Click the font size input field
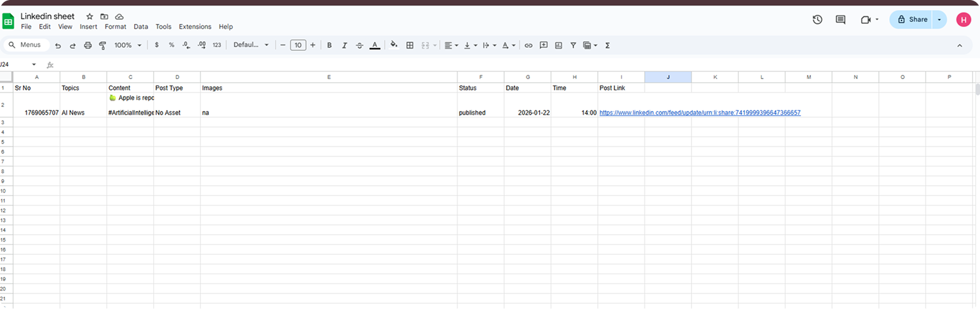The height and width of the screenshot is (309, 980). click(x=298, y=45)
